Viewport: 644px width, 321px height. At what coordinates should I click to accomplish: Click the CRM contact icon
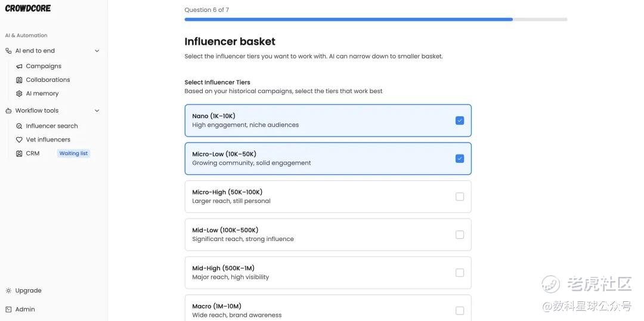[x=19, y=153]
